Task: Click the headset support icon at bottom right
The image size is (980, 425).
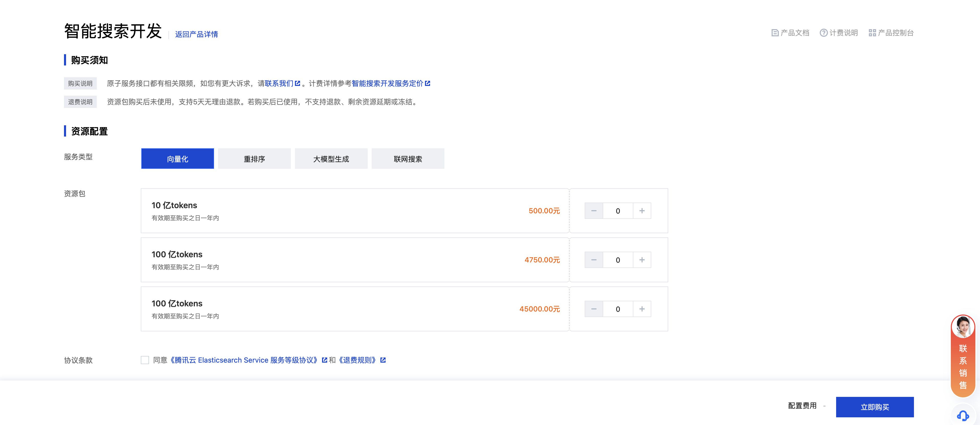Action: 963,416
